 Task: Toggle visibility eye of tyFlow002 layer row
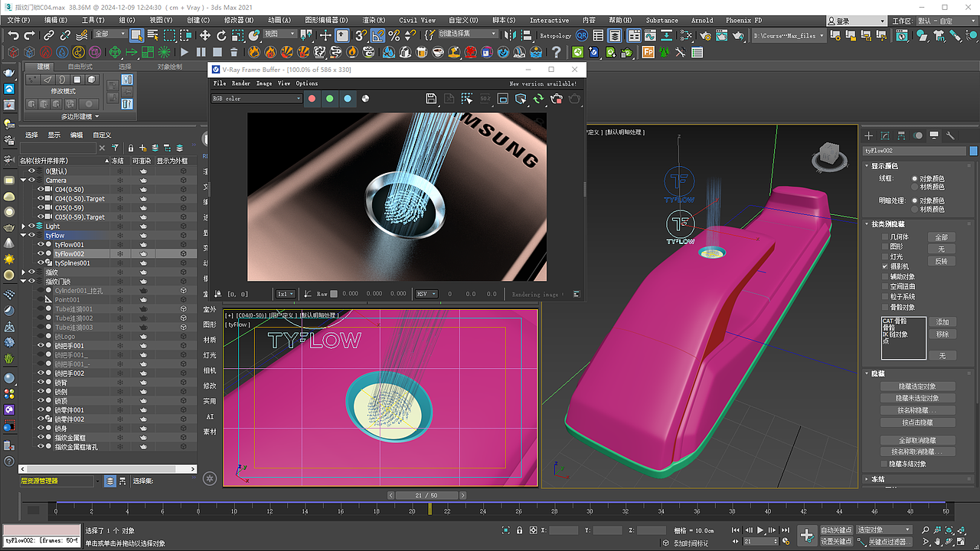click(41, 254)
